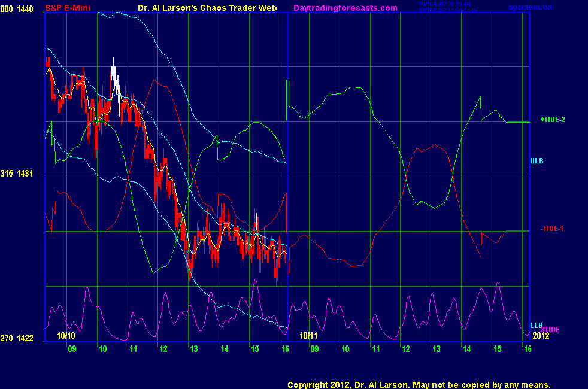The image size is (588, 389).
Task: Click the last 16 hour label on the right
Action: pyautogui.click(x=527, y=349)
